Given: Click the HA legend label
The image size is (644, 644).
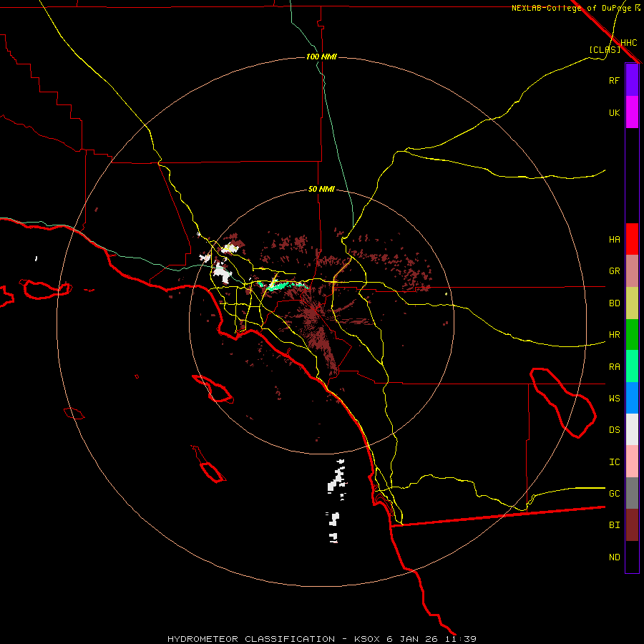Looking at the screenshot, I should tap(614, 239).
